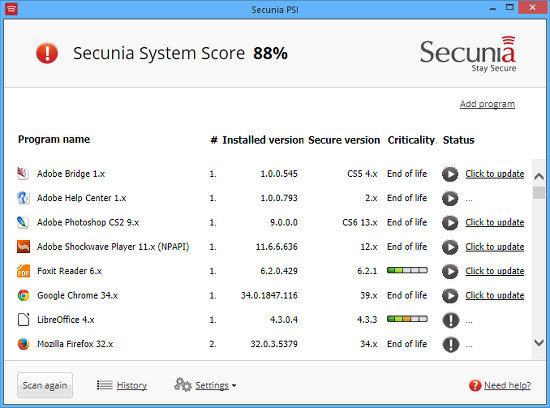Click the Mozilla Firefox icon in list
The width and height of the screenshot is (550, 408).
[23, 344]
